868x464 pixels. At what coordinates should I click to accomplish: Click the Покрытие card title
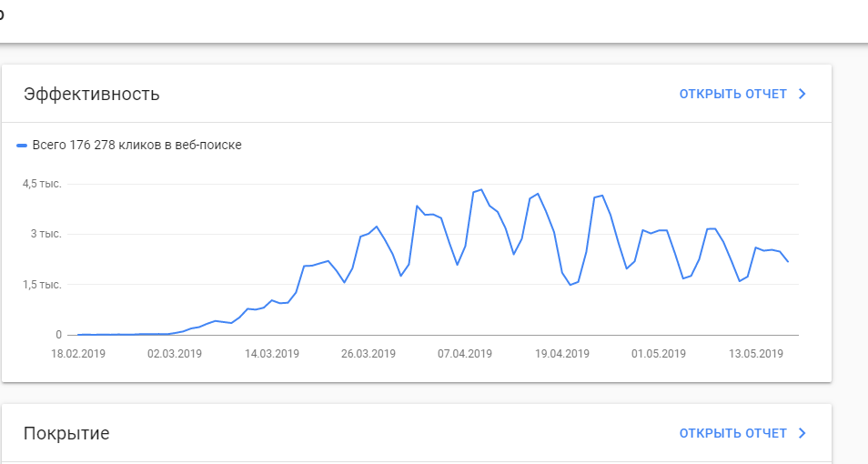[66, 433]
